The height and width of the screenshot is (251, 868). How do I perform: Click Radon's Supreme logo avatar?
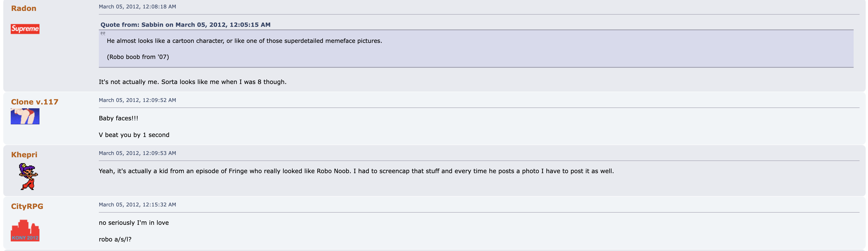[x=25, y=29]
